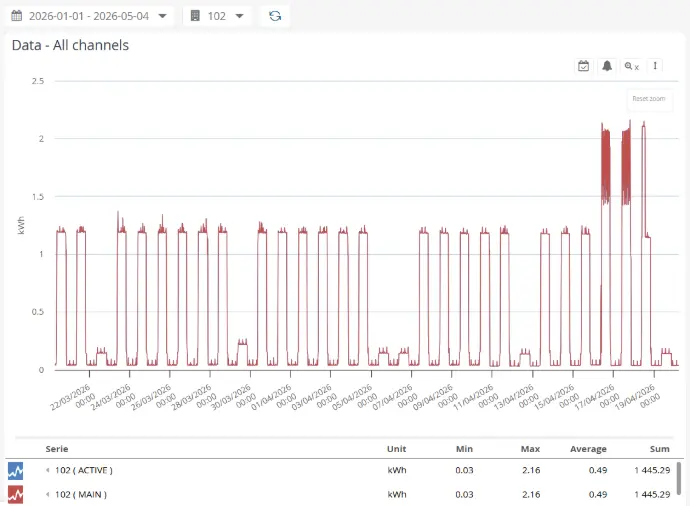Expand the 102 ( ACTIVE ) row arrow
The image size is (690, 506).
click(x=48, y=470)
